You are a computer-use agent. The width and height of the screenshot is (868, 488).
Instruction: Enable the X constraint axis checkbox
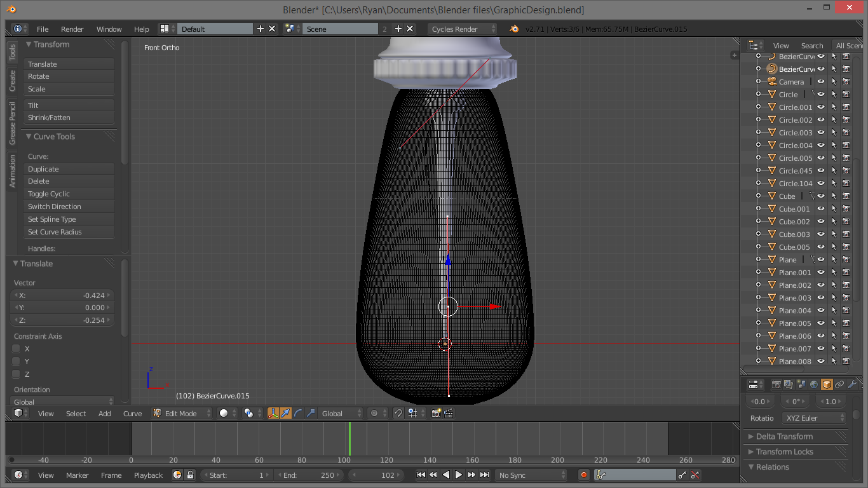pyautogui.click(x=17, y=348)
